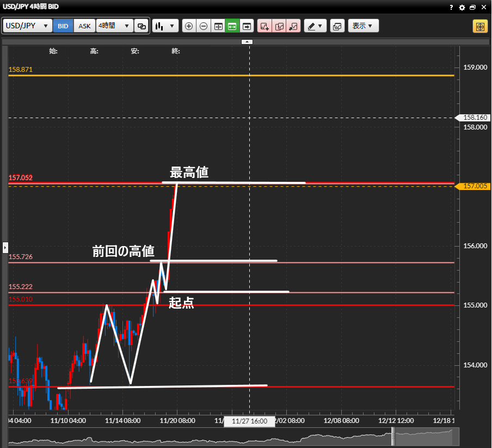The height and width of the screenshot is (448, 492).
Task: Click the scroll to latest bar icon
Action: (247, 26)
